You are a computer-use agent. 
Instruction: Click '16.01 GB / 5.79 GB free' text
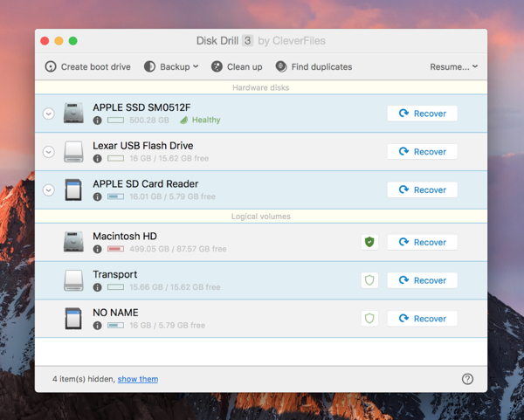coord(172,196)
